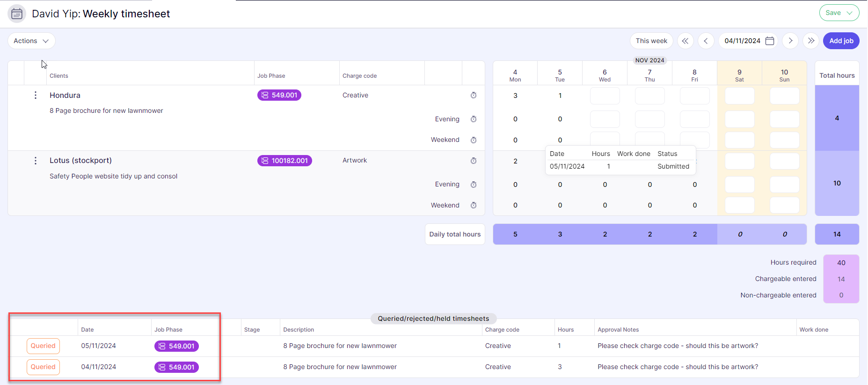Jump forward with the double-right arrow button
Viewport: 868px width, 385px height.
[811, 41]
